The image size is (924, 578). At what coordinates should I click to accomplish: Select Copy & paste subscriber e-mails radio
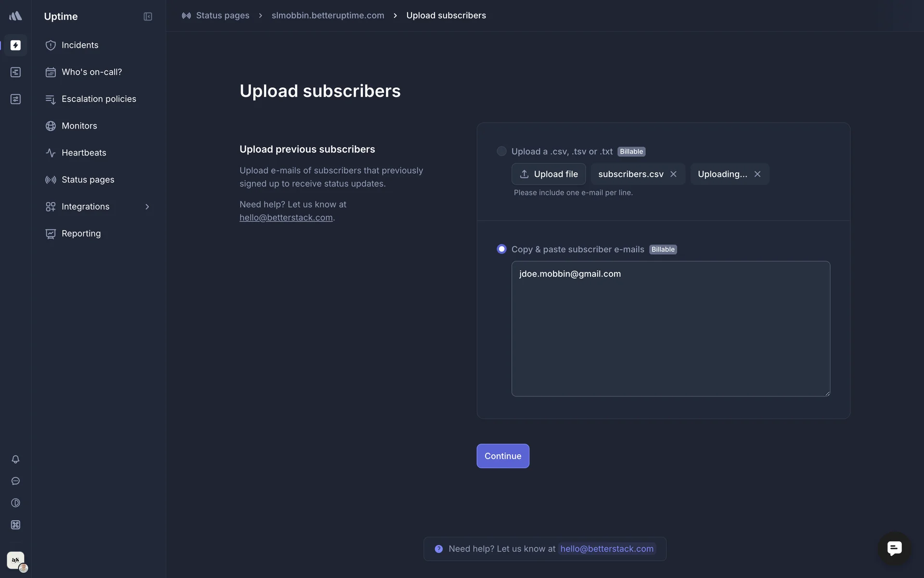pos(501,249)
